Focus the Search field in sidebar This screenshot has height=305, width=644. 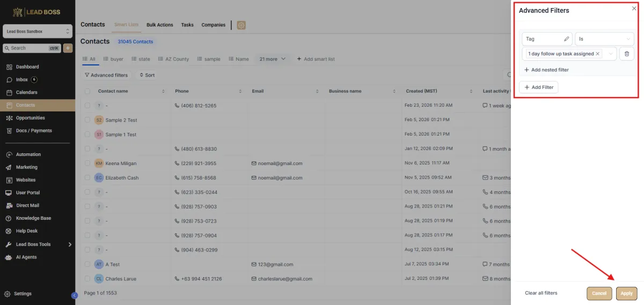click(32, 48)
